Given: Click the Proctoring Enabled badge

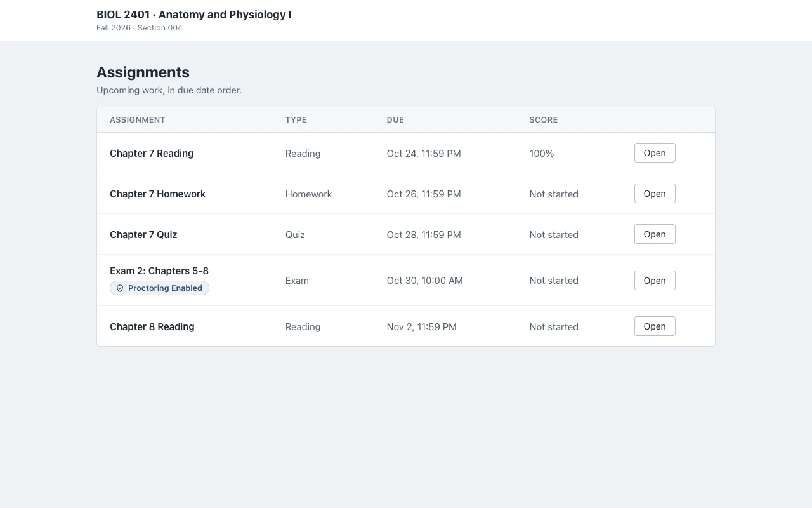Looking at the screenshot, I should 159,288.
